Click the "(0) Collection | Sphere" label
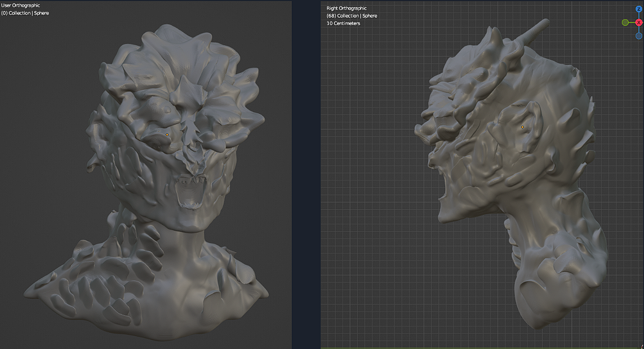This screenshot has width=644, height=349. 25,13
